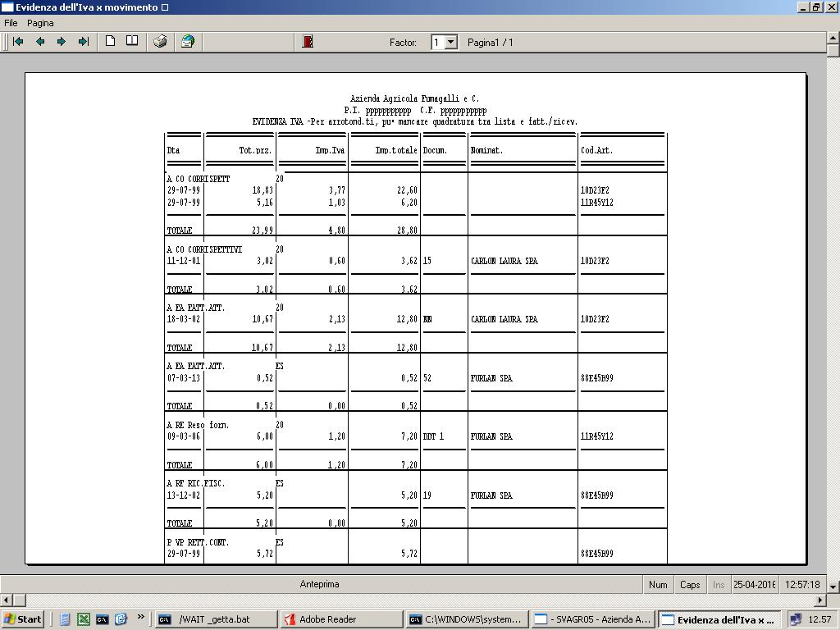Click the horizontal scrollbar right arrow
The image size is (840, 630).
820,600
